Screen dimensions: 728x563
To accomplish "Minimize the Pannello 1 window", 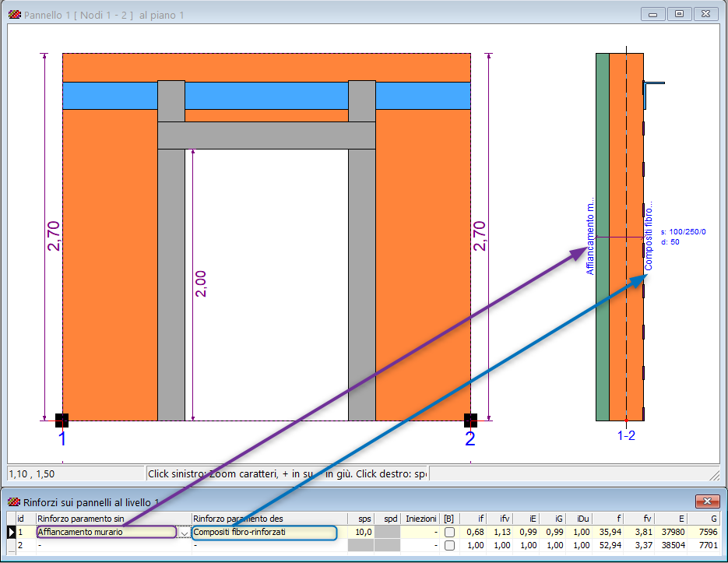I will 653,14.
